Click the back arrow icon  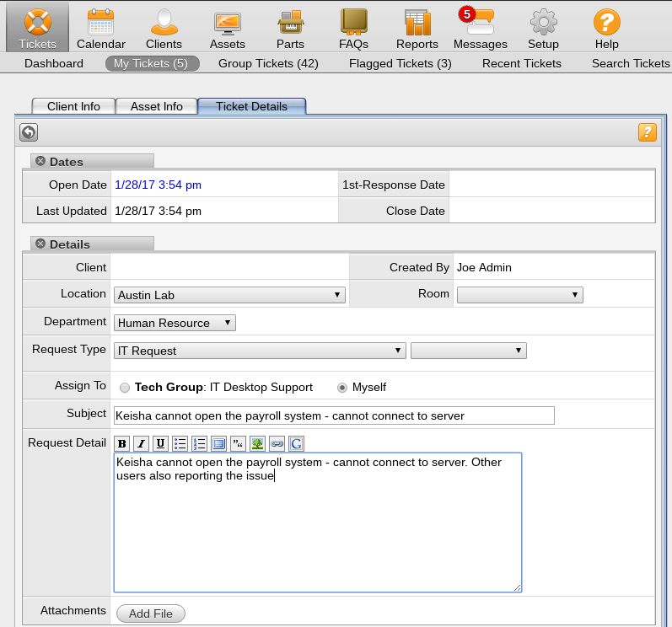29,132
